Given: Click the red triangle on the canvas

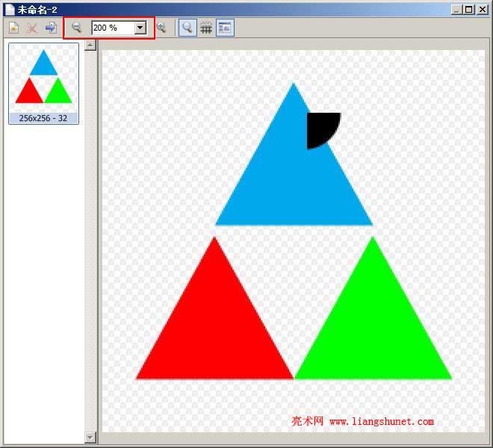Looking at the screenshot, I should [x=214, y=329].
